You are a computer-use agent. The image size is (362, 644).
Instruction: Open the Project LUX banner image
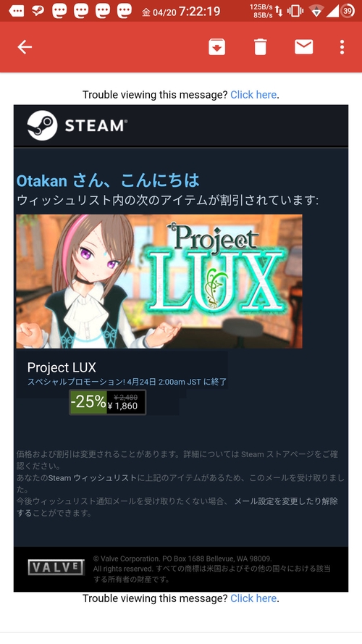point(159,281)
